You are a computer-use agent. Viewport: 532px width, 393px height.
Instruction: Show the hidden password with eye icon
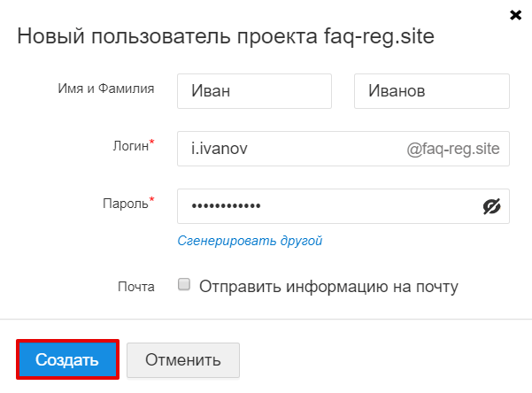492,206
